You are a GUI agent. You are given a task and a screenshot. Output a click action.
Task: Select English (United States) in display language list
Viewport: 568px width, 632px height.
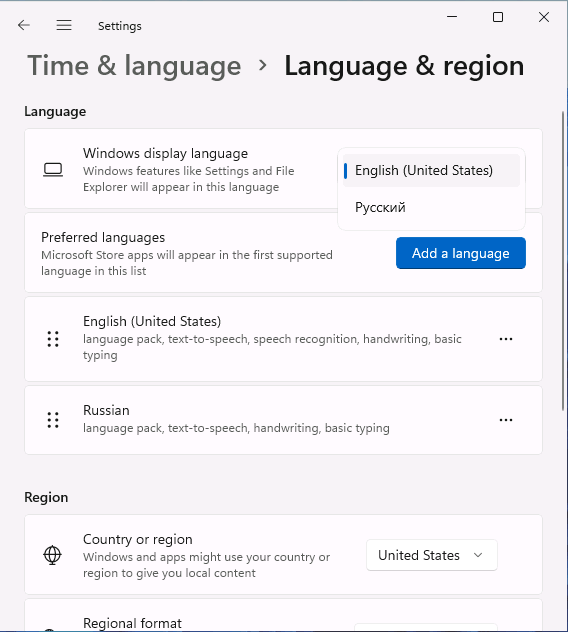tap(431, 170)
